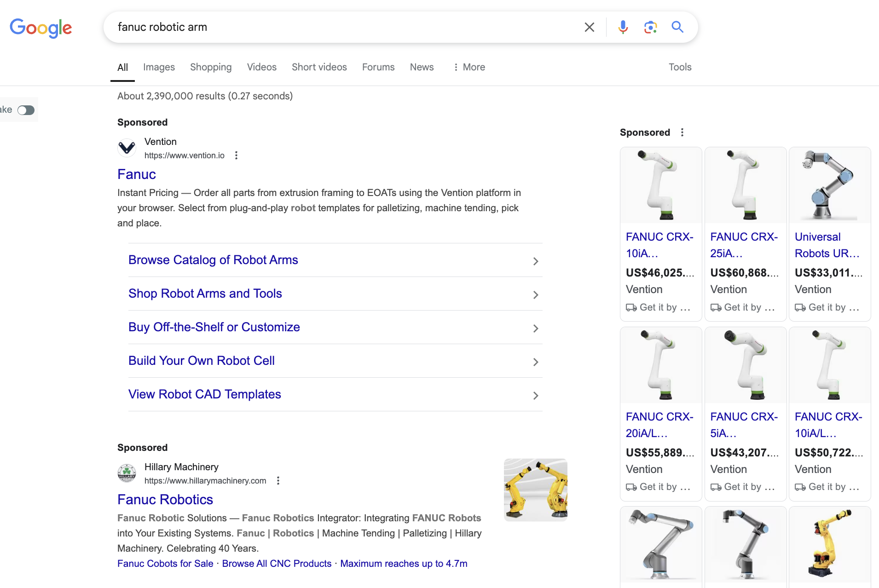Click the https://www.vention.io URL text
This screenshot has height=588, width=879.
185,156
